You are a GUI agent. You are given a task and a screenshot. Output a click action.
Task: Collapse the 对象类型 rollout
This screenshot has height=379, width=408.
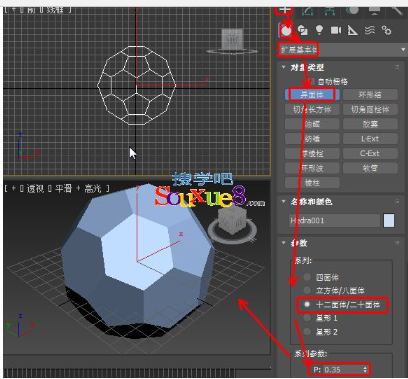284,67
